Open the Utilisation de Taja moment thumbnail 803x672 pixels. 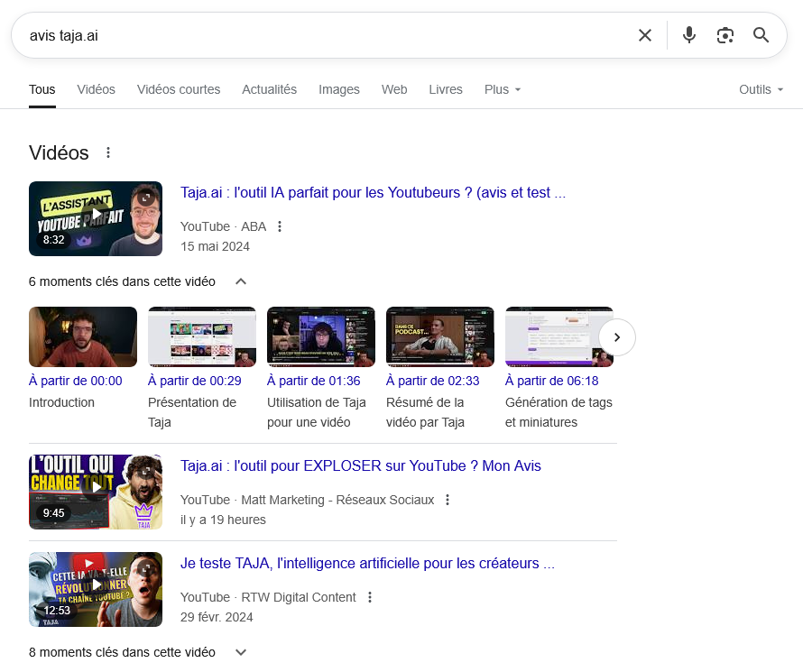(321, 336)
